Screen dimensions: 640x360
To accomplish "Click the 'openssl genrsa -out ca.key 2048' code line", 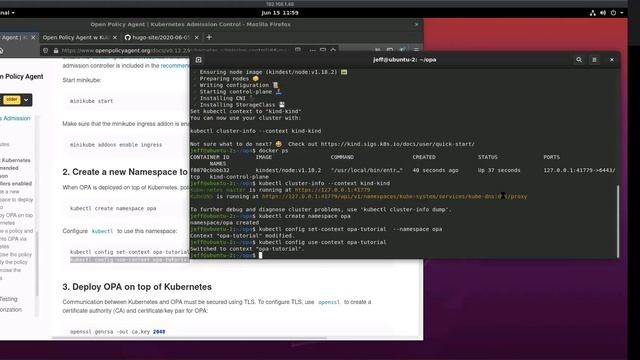I will click(118, 332).
